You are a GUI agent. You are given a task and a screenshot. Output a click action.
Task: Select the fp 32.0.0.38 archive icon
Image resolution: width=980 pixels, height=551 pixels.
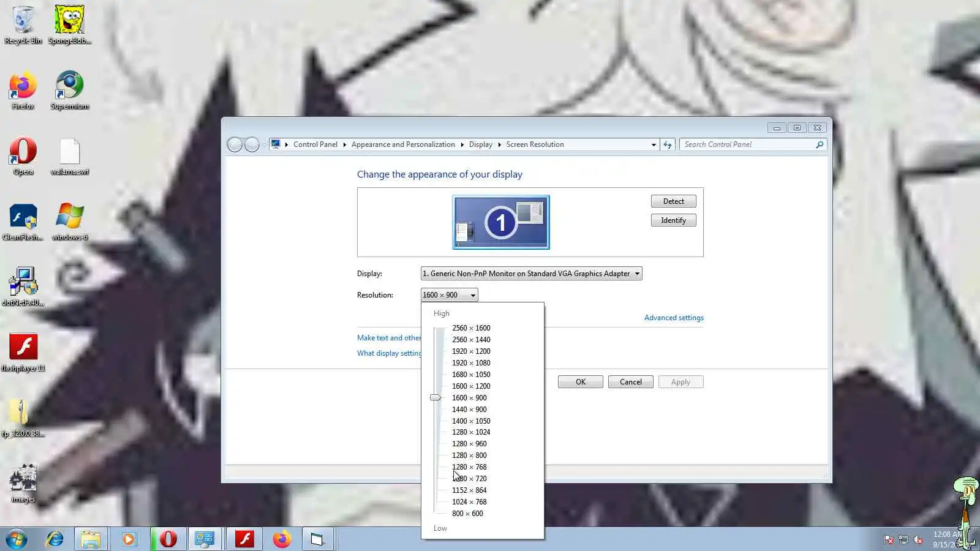tap(23, 418)
